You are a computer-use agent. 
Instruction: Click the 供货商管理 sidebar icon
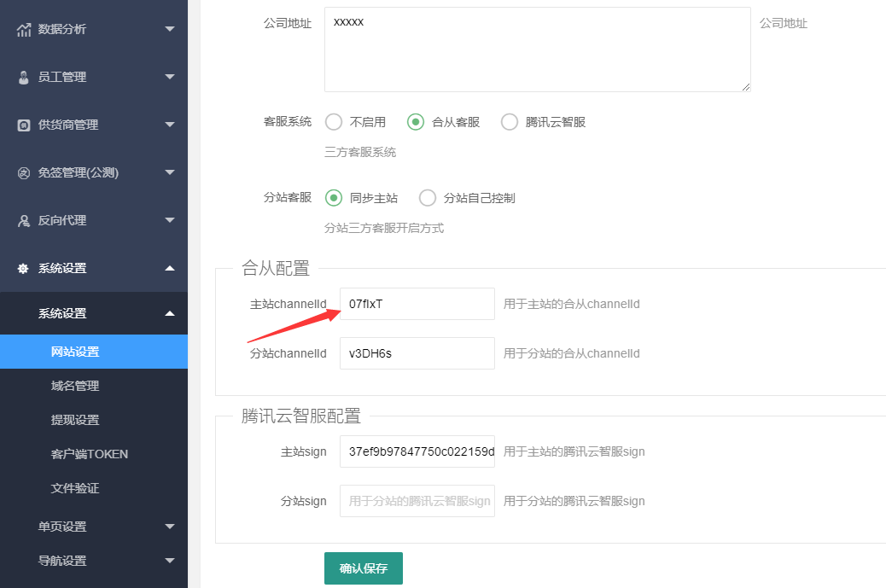click(x=24, y=125)
